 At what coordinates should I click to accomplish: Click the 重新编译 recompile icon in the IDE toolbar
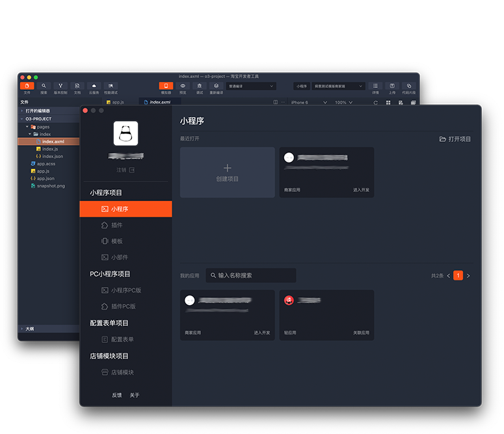click(x=216, y=86)
